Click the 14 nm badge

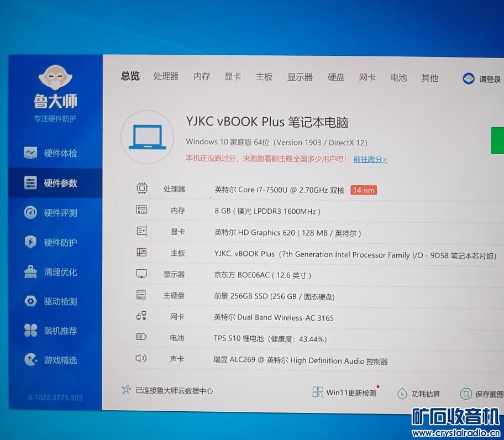click(364, 190)
